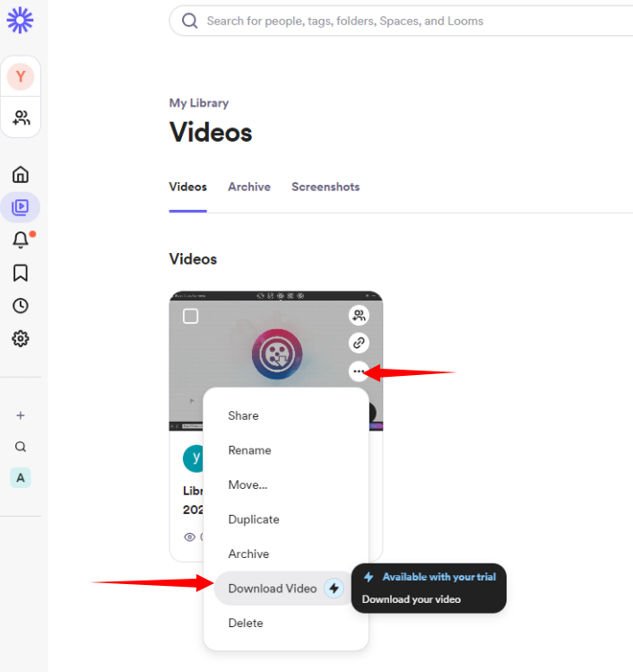
Task: Choose Download Video from the menu
Action: [x=273, y=589]
